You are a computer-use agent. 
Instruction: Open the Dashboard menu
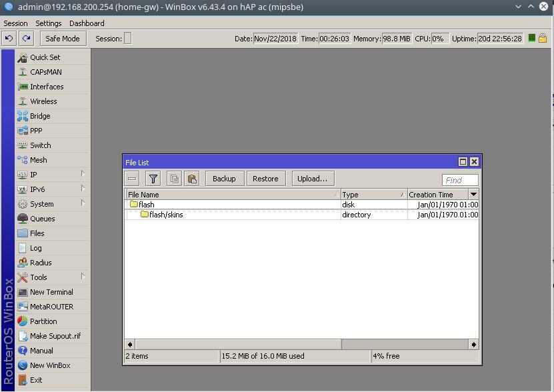[x=87, y=23]
